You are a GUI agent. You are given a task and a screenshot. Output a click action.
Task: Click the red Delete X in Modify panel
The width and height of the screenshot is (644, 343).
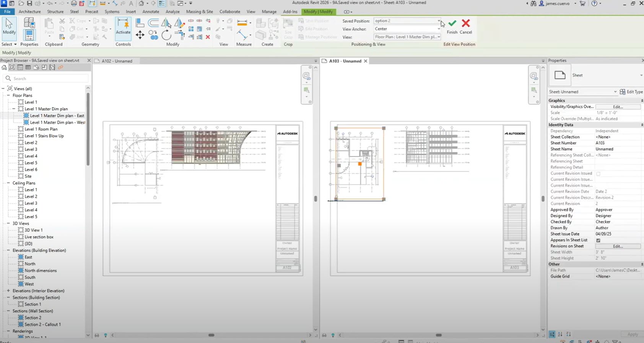pyautogui.click(x=208, y=37)
